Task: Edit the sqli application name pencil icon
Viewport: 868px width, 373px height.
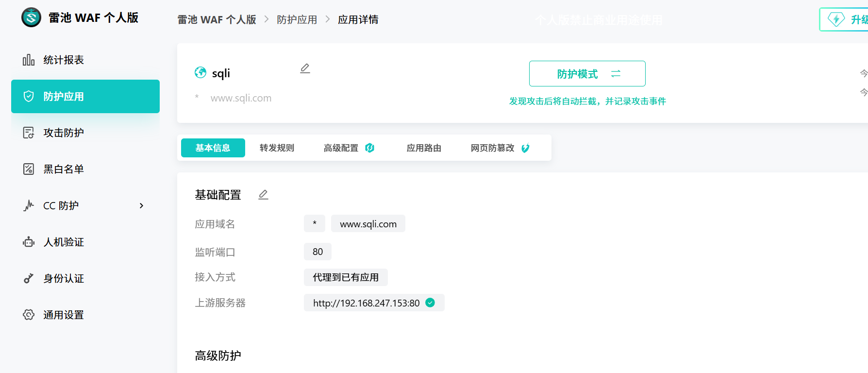Action: pos(305,68)
